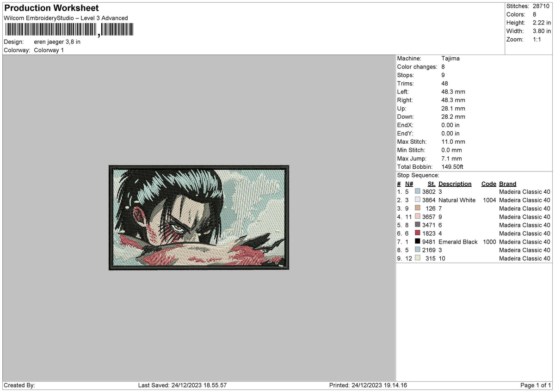The width and height of the screenshot is (555, 392).
Task: Click the Color changes value 8
Action: pyautogui.click(x=444, y=67)
